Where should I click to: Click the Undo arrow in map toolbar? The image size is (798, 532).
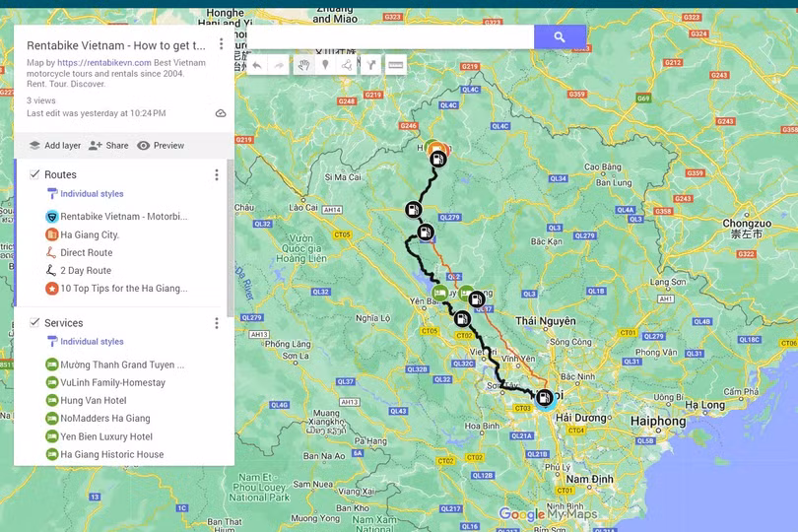pyautogui.click(x=257, y=65)
